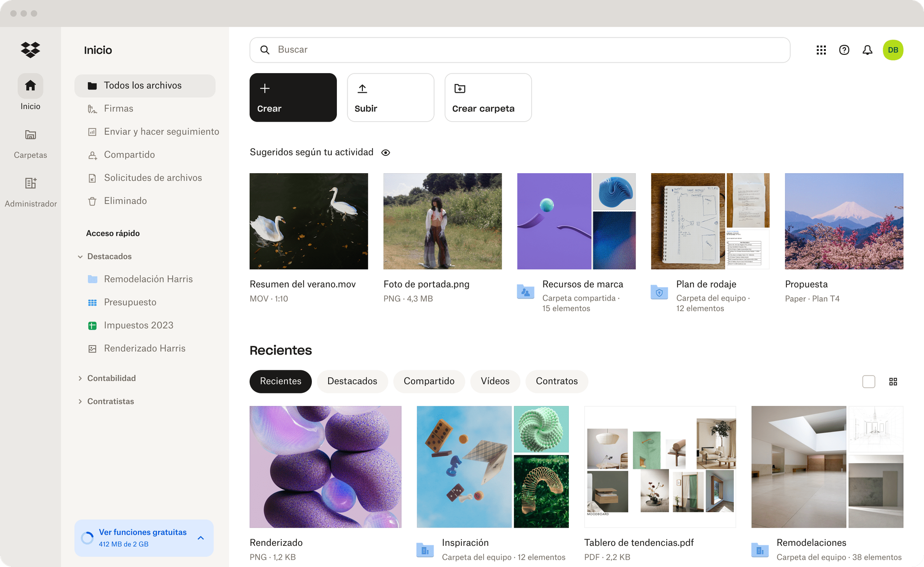Screen dimensions: 924x567
Task: Click the Dropbox logo icon
Action: click(30, 50)
